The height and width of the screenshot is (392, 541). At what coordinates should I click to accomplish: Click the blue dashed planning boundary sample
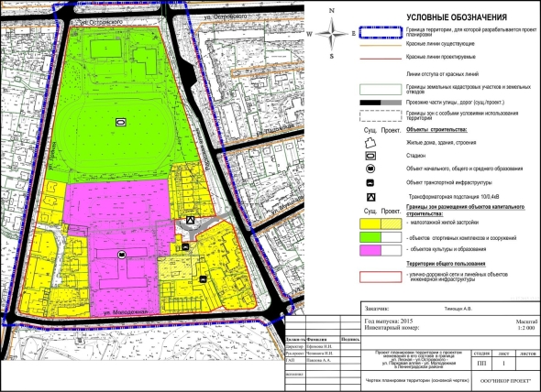coord(381,32)
